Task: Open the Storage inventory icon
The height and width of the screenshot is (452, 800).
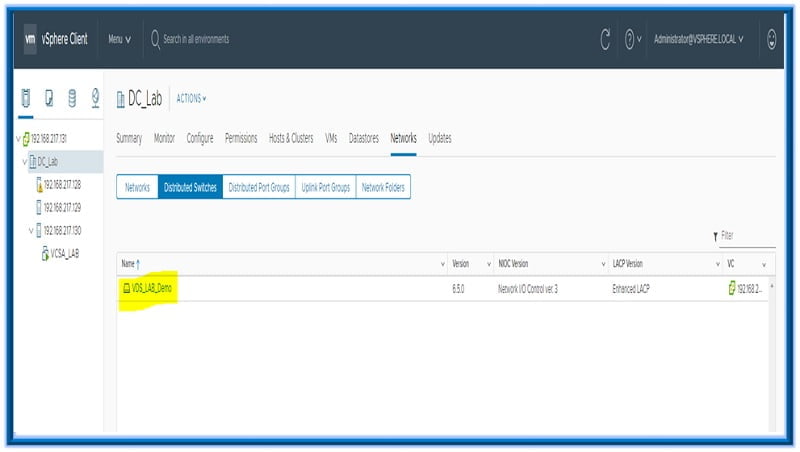Action: tap(72, 98)
